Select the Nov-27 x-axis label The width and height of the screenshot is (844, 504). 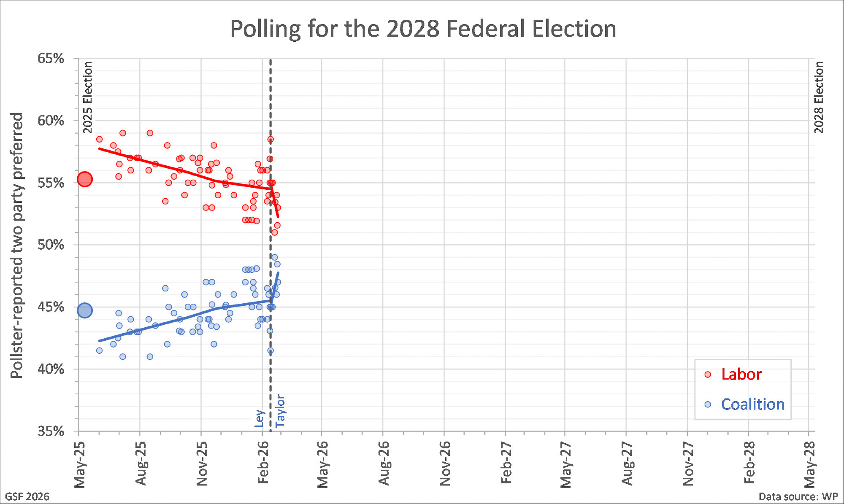point(688,464)
